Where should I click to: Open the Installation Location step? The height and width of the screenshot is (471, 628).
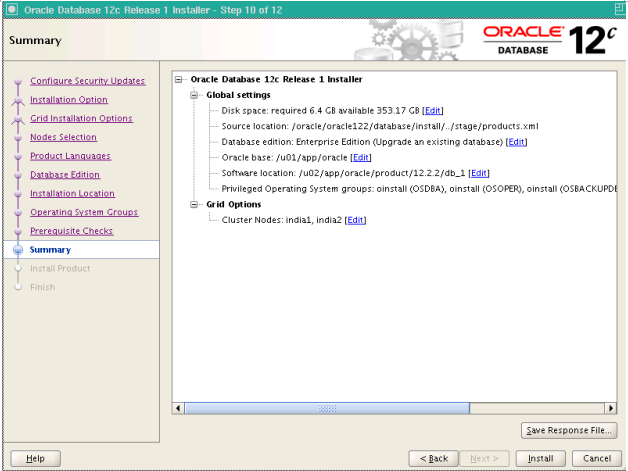tap(72, 194)
